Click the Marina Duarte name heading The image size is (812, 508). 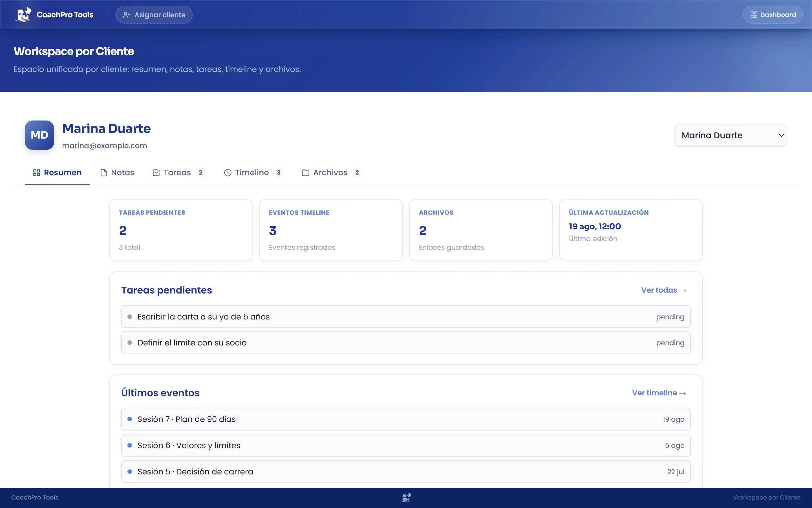point(106,129)
